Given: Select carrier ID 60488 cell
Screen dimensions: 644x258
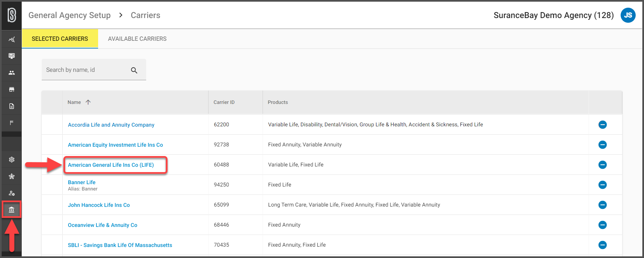Looking at the screenshot, I should [221, 164].
